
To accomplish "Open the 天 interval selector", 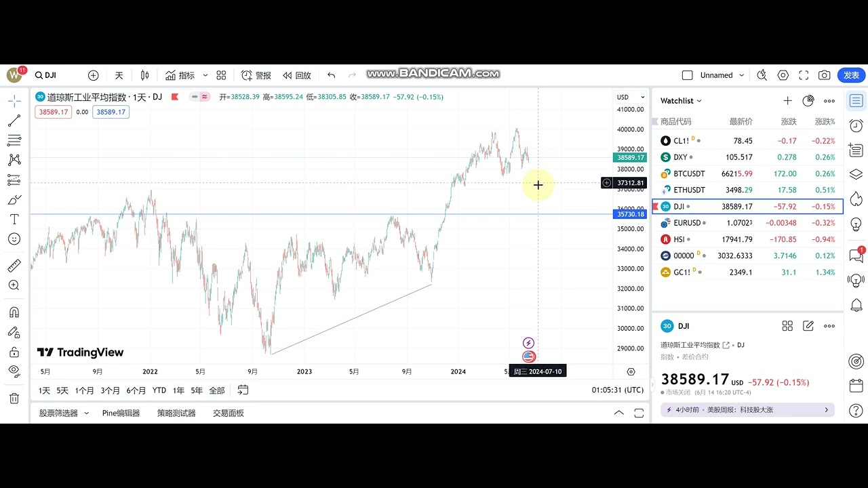I will pyautogui.click(x=119, y=75).
